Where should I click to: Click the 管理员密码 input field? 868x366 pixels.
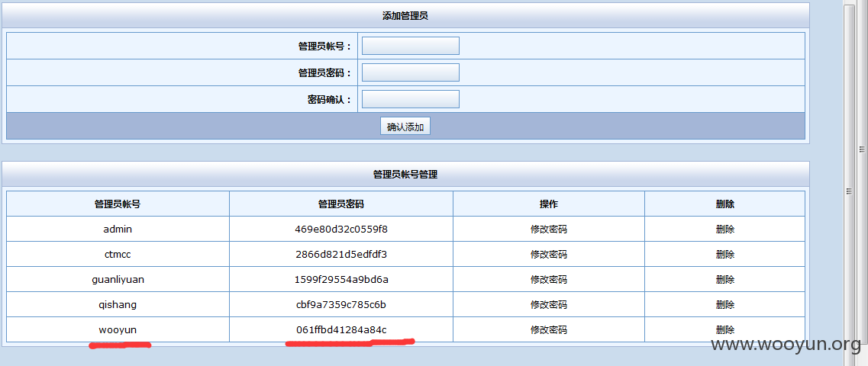pyautogui.click(x=410, y=72)
